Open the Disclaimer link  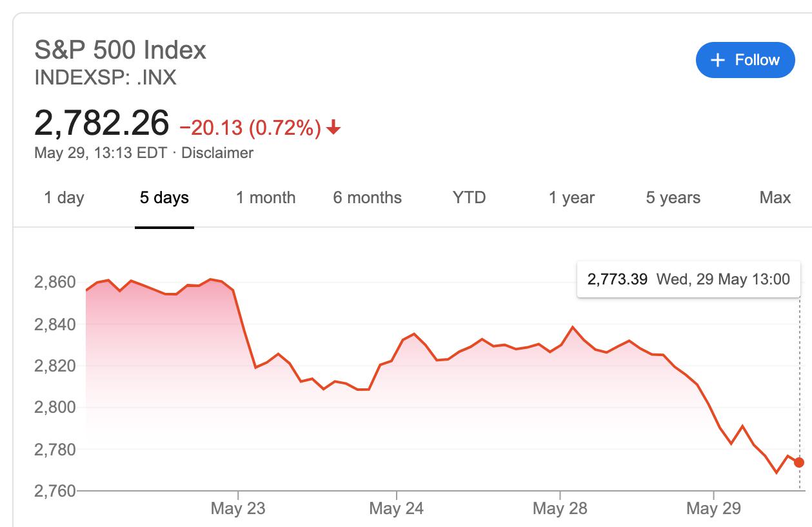pos(217,153)
